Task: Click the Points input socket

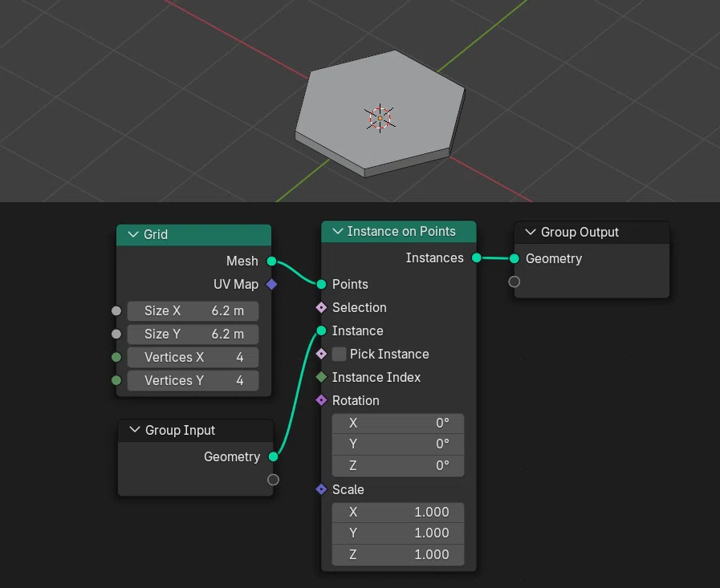Action: click(x=321, y=284)
